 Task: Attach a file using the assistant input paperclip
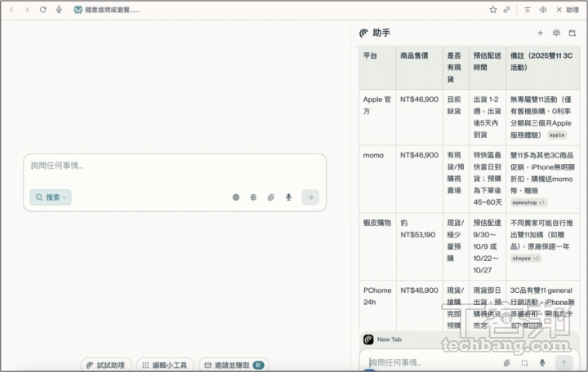pos(506,362)
